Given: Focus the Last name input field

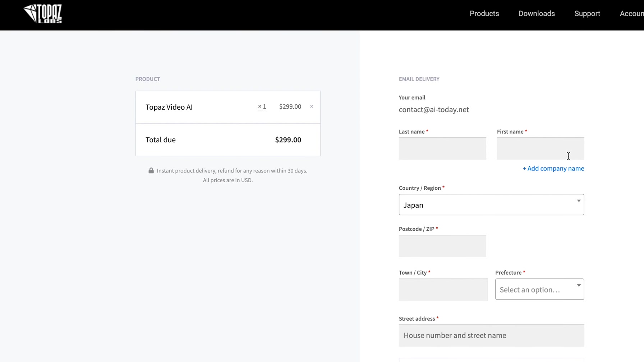Looking at the screenshot, I should pos(442,148).
